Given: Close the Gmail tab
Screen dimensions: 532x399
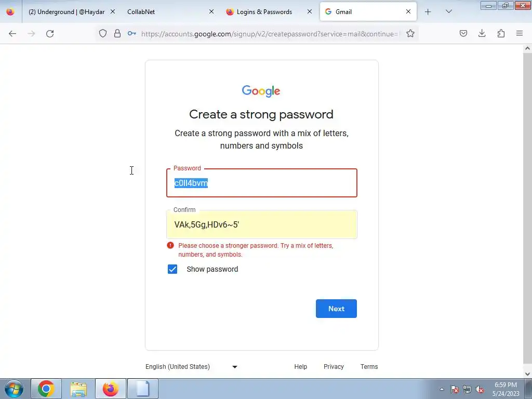Looking at the screenshot, I should pos(408,12).
